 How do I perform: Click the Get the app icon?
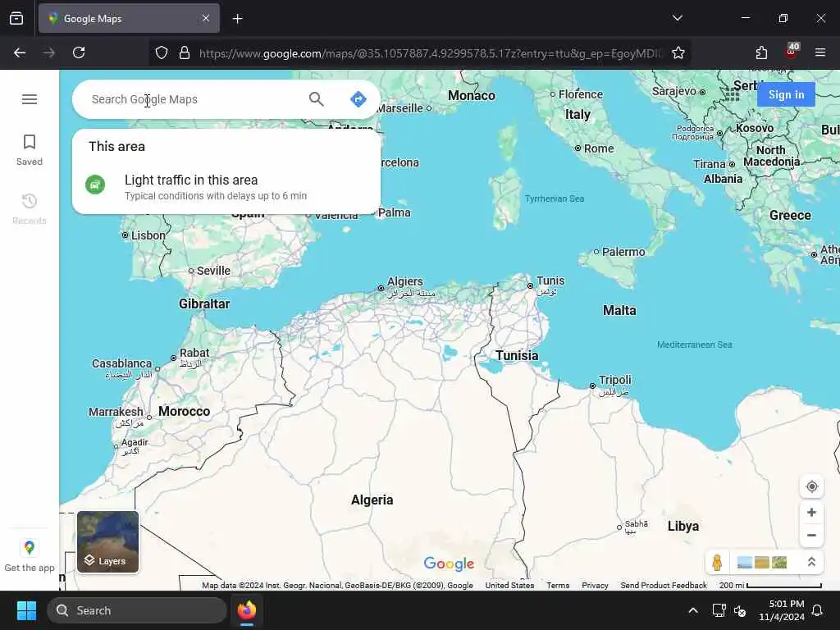pyautogui.click(x=30, y=548)
